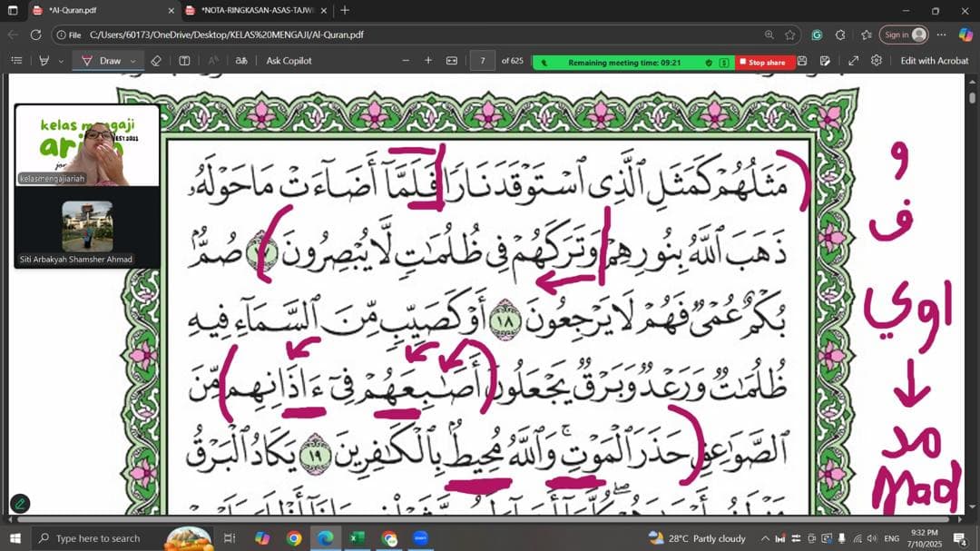Open the Favorites list icon
The width and height of the screenshot is (980, 551).
(x=867, y=35)
